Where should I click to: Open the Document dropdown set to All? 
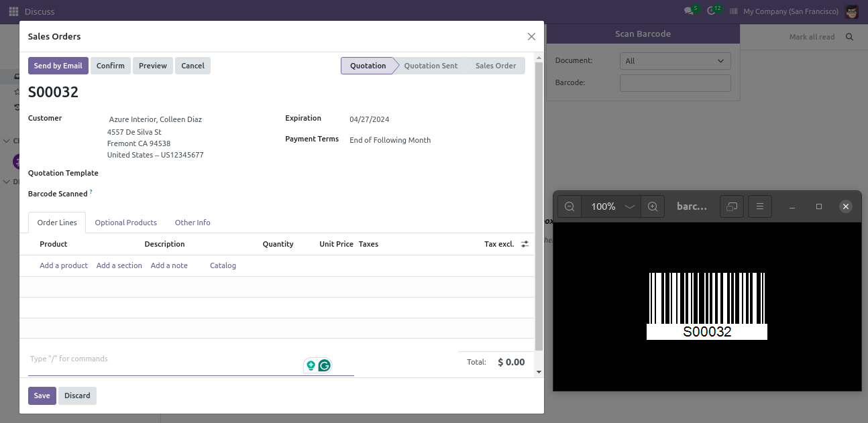point(675,61)
